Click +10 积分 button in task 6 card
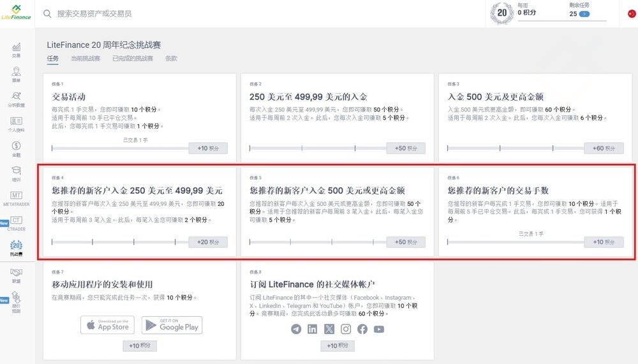Screen dimensions: 638x364 (x=604, y=242)
